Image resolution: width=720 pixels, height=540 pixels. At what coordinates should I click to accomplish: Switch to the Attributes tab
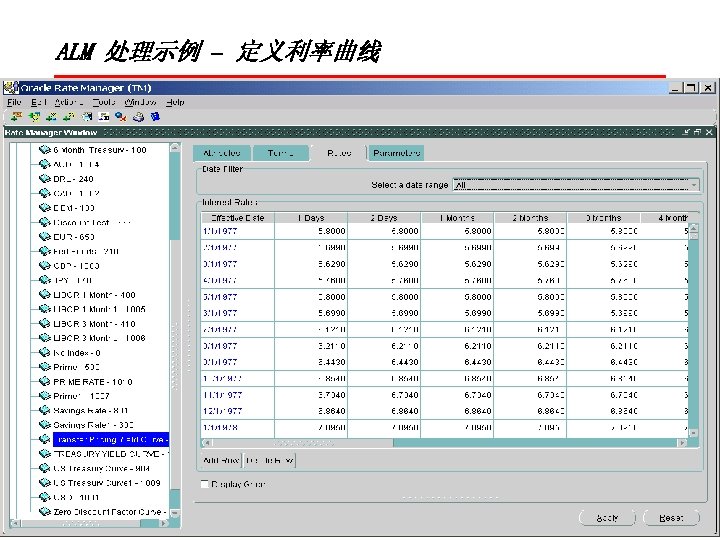tap(222, 153)
